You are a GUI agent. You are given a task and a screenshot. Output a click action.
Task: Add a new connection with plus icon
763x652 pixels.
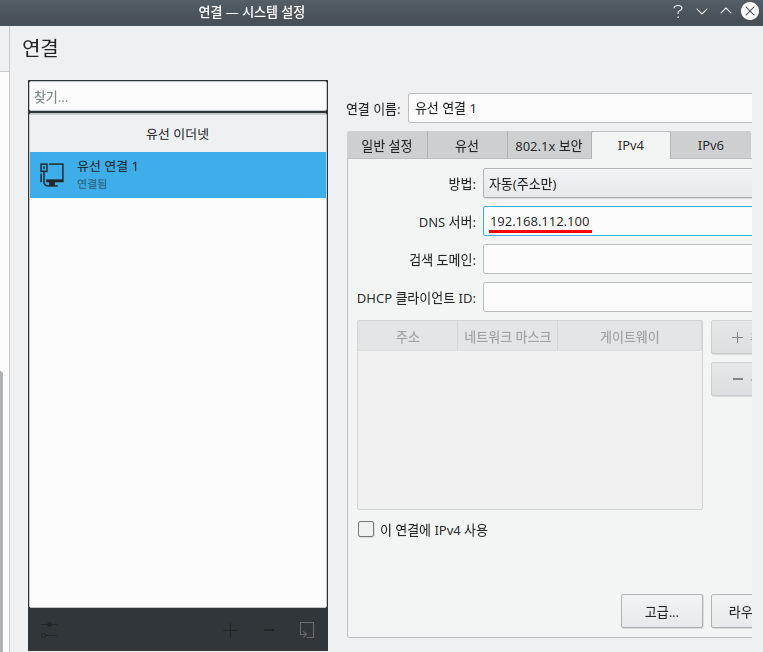click(x=231, y=630)
